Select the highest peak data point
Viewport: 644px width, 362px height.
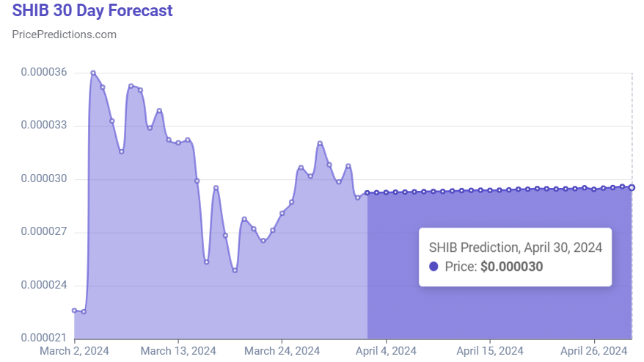[x=93, y=73]
